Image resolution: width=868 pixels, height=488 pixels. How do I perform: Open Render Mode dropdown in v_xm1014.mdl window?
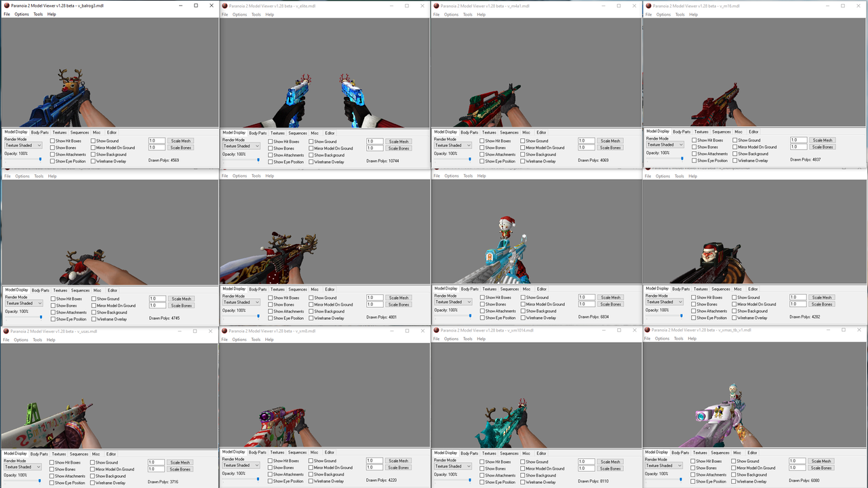point(453,466)
